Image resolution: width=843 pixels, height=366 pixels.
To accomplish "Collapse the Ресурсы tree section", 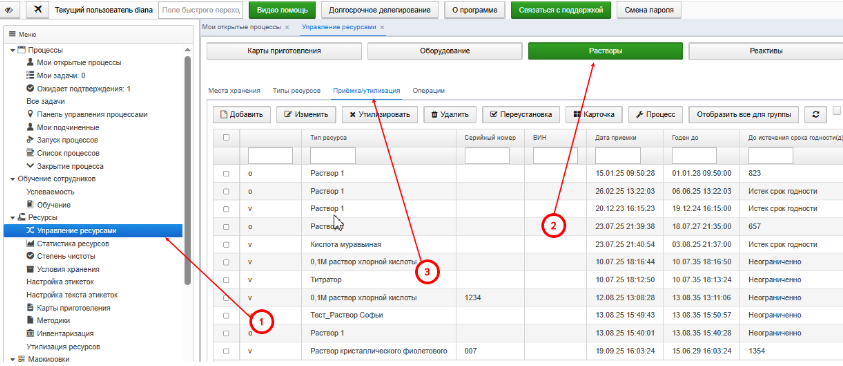I will pos(12,217).
